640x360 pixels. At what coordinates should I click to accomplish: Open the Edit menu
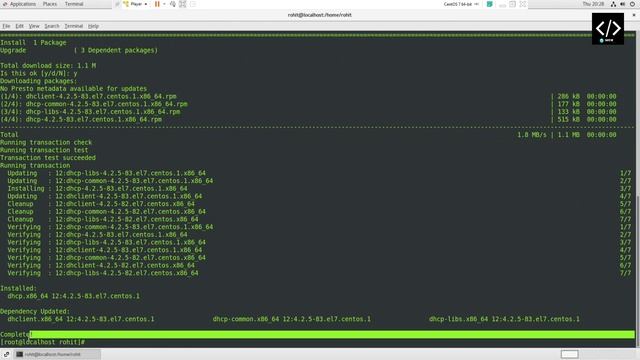19,26
